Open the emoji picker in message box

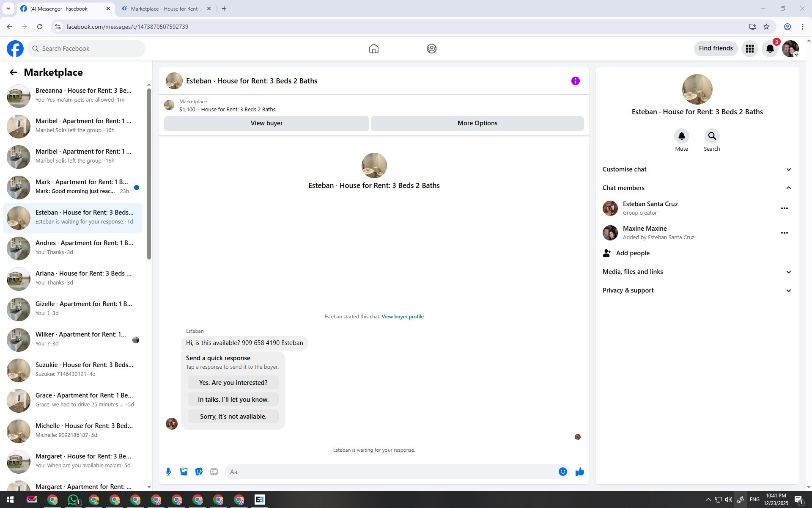[562, 472]
